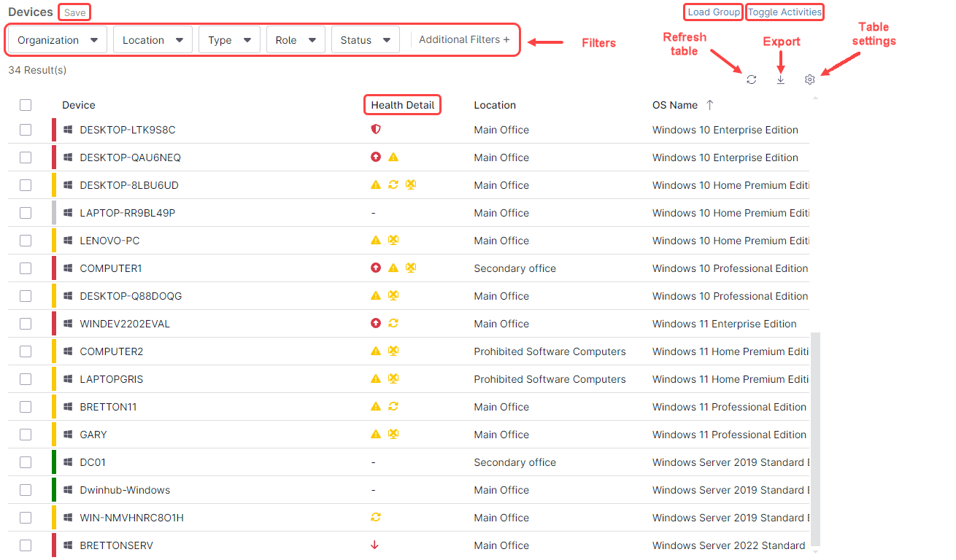Click red shield health icon for DESKTOP-LTK9S8C
Image resolution: width=956 pixels, height=560 pixels.
(x=375, y=129)
